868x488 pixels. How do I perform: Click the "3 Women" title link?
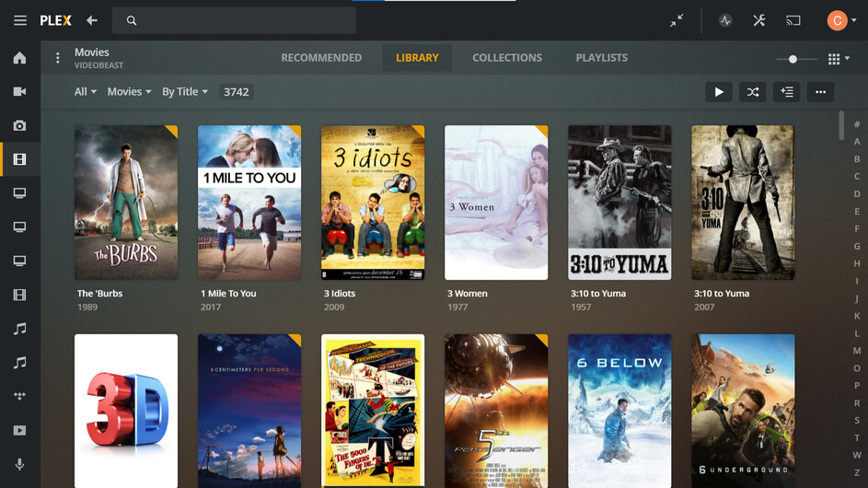[468, 294]
